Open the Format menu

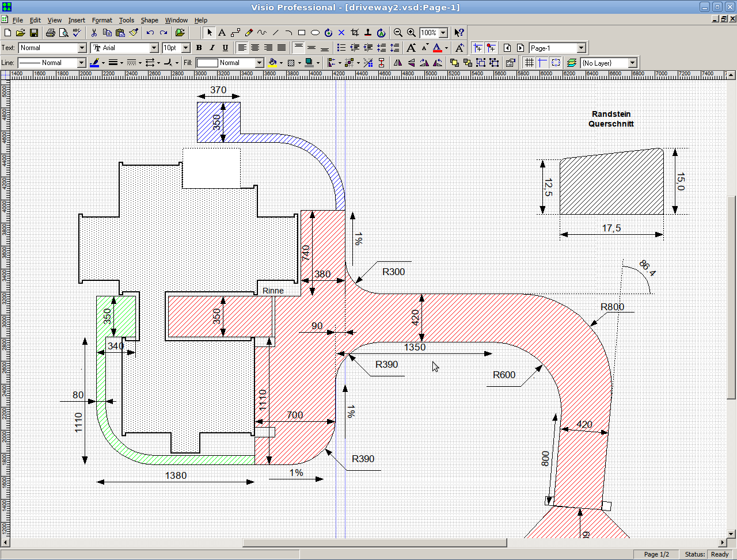102,20
